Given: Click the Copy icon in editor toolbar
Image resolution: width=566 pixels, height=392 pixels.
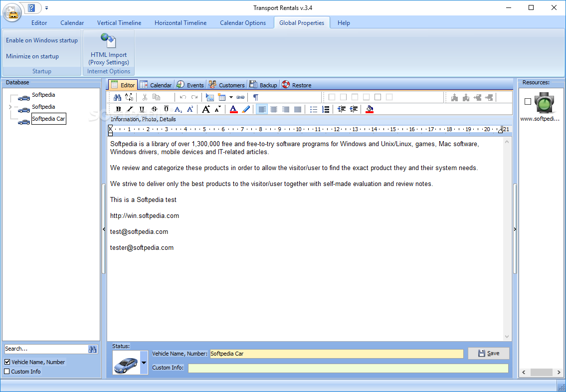Looking at the screenshot, I should click(x=156, y=97).
